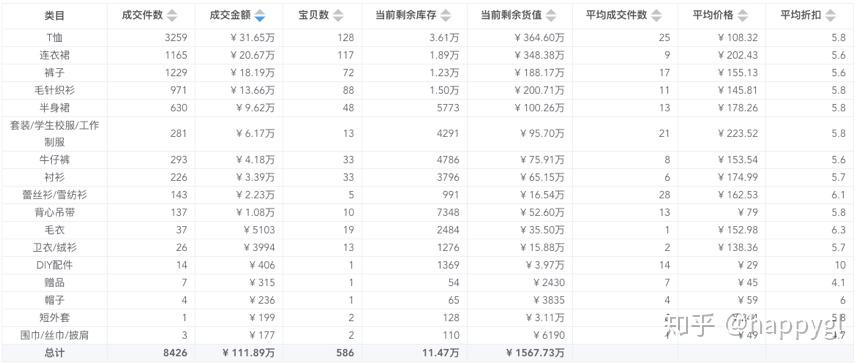This screenshot has height=363, width=865.
Task: Sort by 平均价格 column arrows
Action: click(743, 15)
